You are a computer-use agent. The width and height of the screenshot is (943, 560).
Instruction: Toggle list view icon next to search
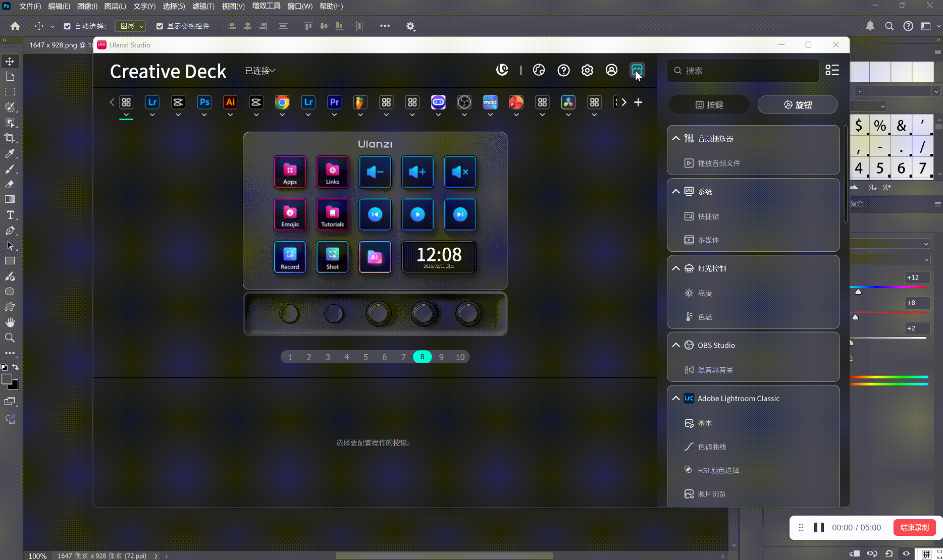[x=832, y=70]
